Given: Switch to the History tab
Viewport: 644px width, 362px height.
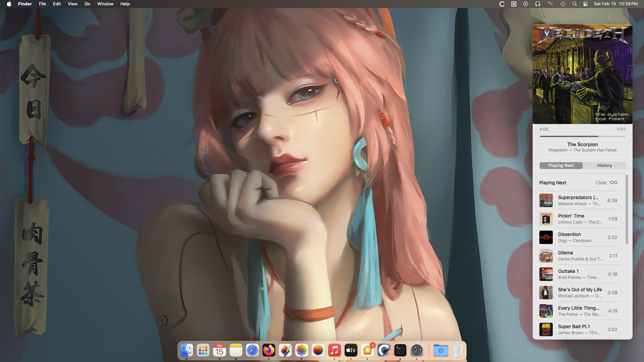Looking at the screenshot, I should click(x=604, y=166).
